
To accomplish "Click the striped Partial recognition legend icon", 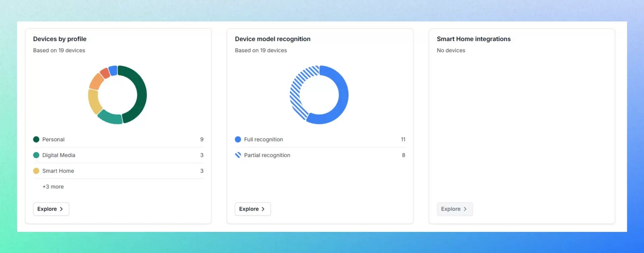I will point(238,155).
